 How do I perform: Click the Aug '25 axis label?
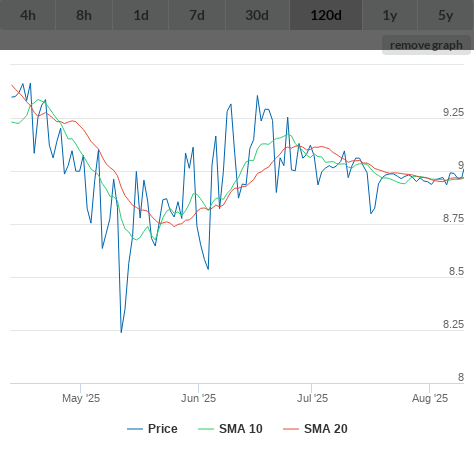430,398
